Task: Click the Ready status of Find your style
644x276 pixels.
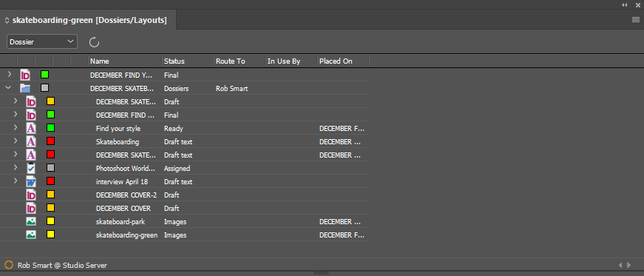Action: tap(173, 128)
